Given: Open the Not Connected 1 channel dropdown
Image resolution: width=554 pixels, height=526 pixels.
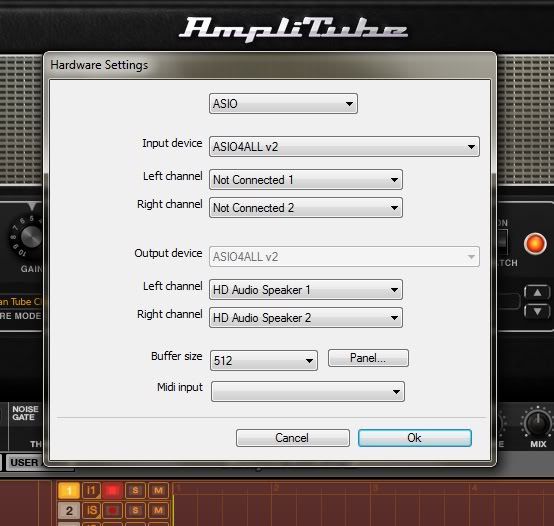Looking at the screenshot, I should coord(306,179).
